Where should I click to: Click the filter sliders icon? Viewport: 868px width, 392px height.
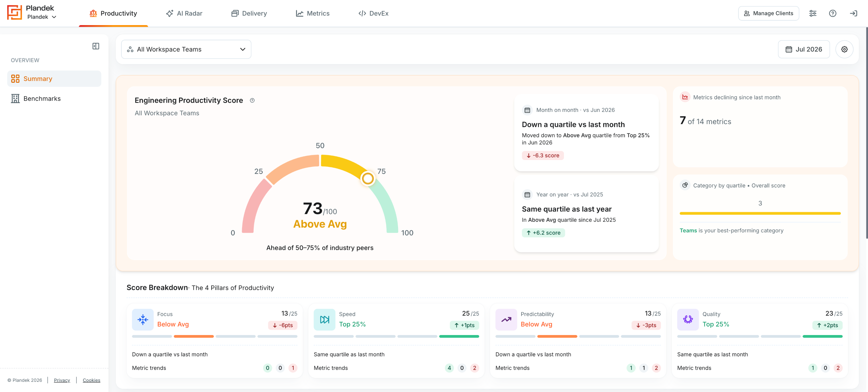pos(813,13)
